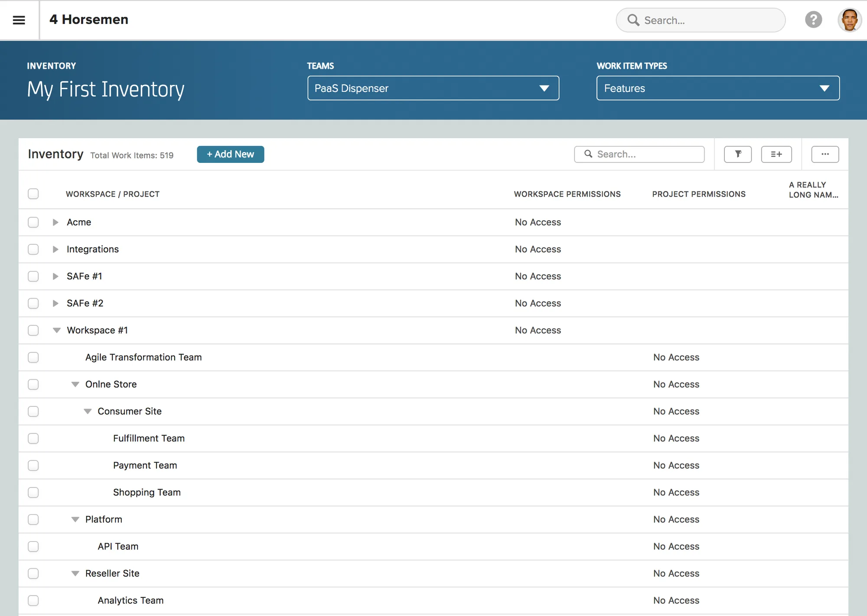867x616 pixels.
Task: Click the 4 Horsemen app title
Action: coord(89,19)
